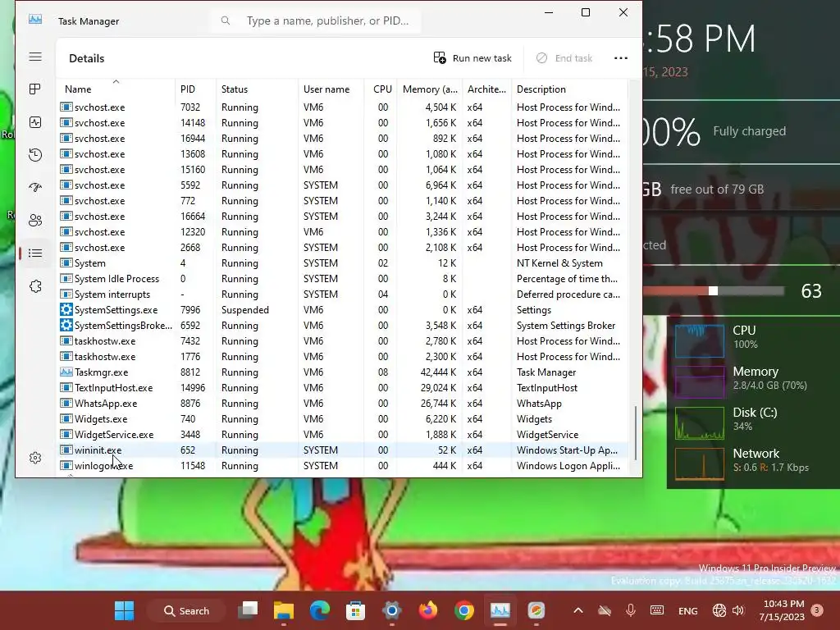Open the Startup apps page icon
This screenshot has width=840, height=630.
(35, 188)
